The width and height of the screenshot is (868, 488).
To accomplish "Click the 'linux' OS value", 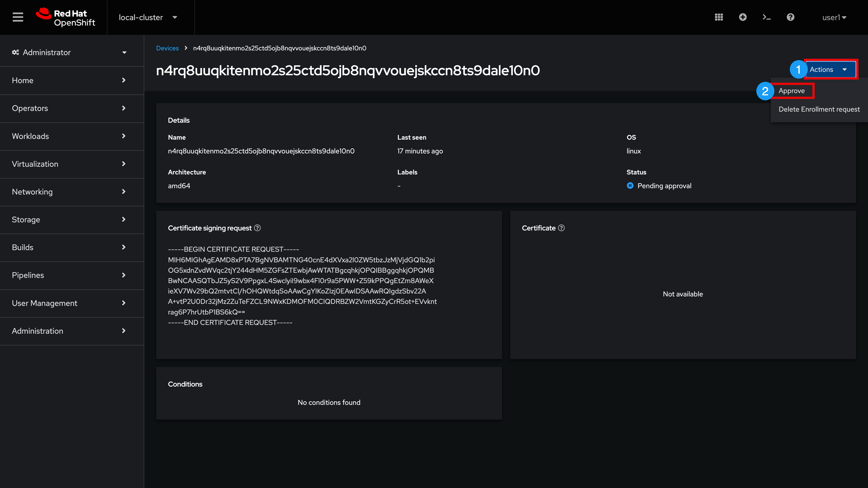I will [x=633, y=151].
